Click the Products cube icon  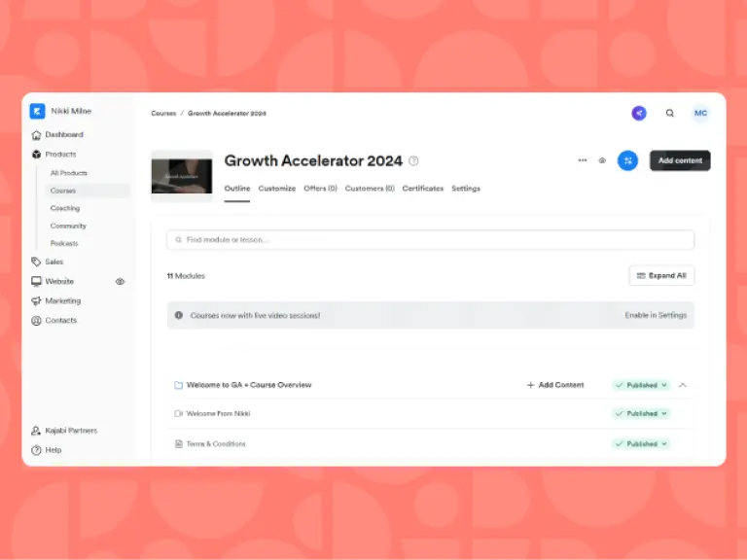[36, 155]
